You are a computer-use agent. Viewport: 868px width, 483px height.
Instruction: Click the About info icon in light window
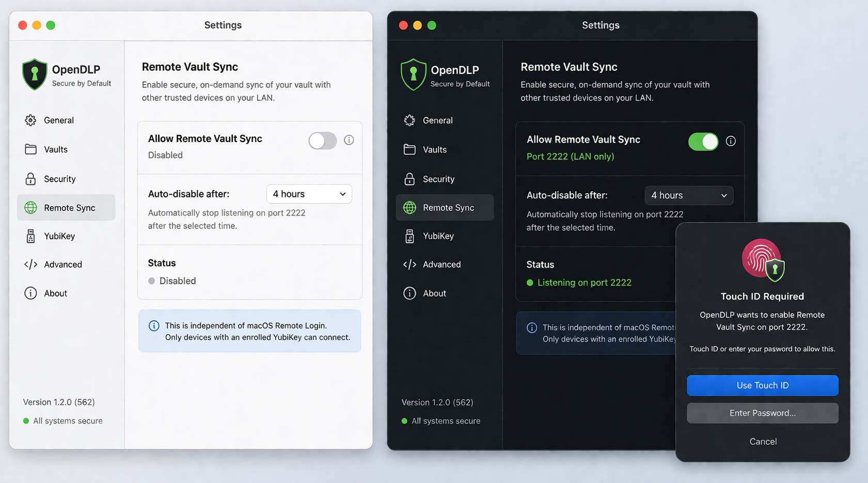click(x=30, y=293)
